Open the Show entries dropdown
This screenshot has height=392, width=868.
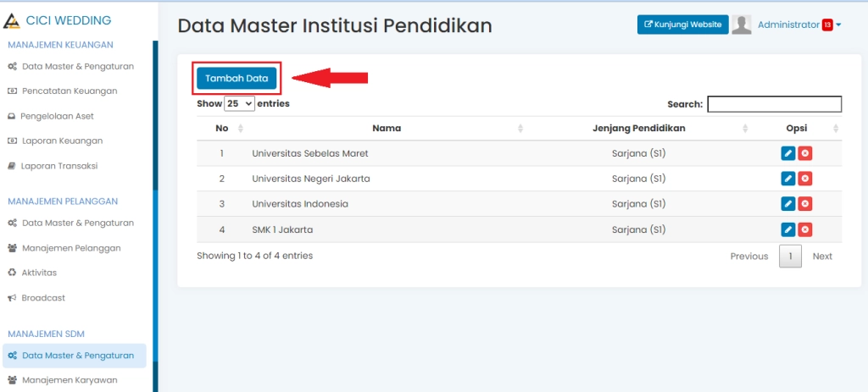click(239, 103)
